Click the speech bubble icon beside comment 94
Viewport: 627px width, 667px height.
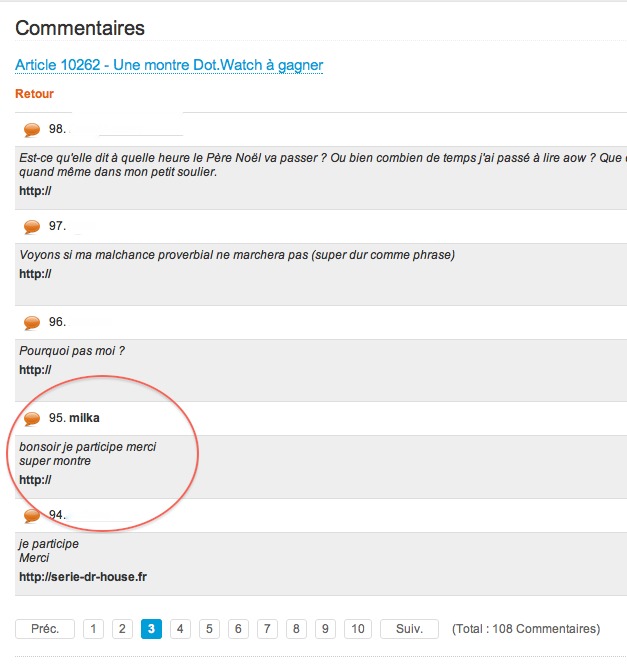[32, 516]
